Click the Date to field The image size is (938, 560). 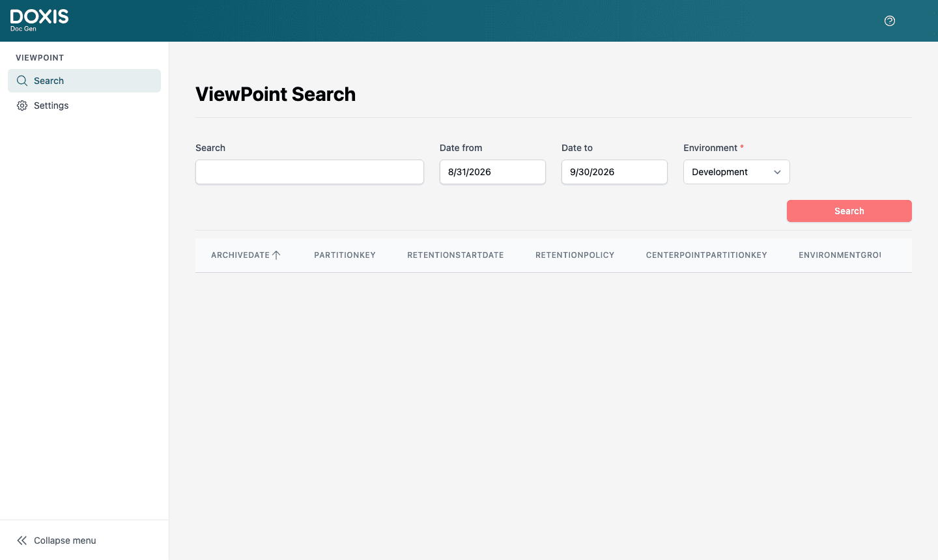pos(614,172)
